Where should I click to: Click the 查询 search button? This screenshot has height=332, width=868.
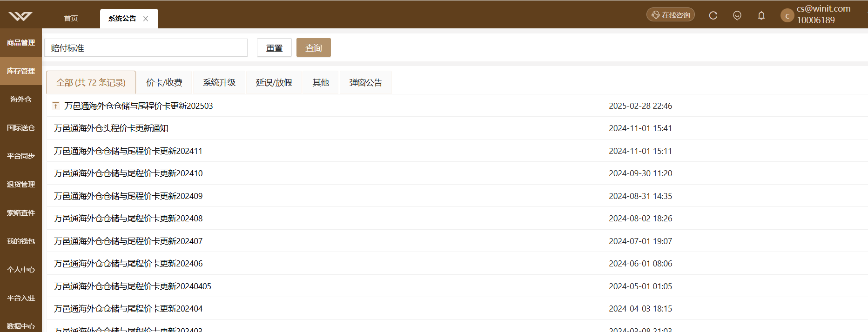pyautogui.click(x=314, y=47)
